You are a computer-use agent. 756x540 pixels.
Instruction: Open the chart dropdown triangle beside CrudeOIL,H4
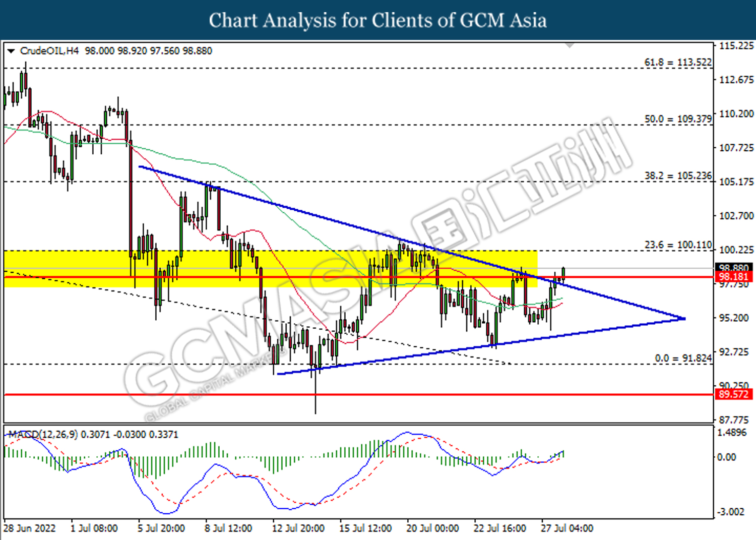pyautogui.click(x=11, y=51)
